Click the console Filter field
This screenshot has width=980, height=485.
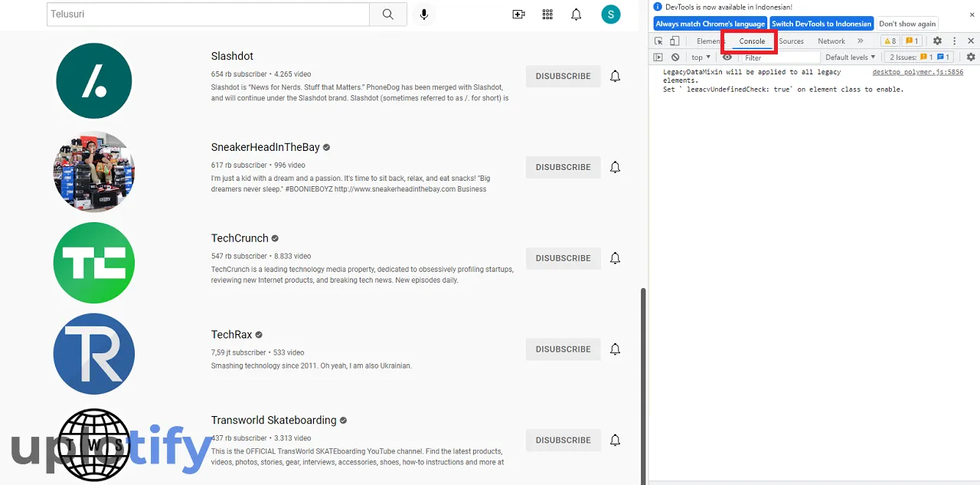[779, 57]
